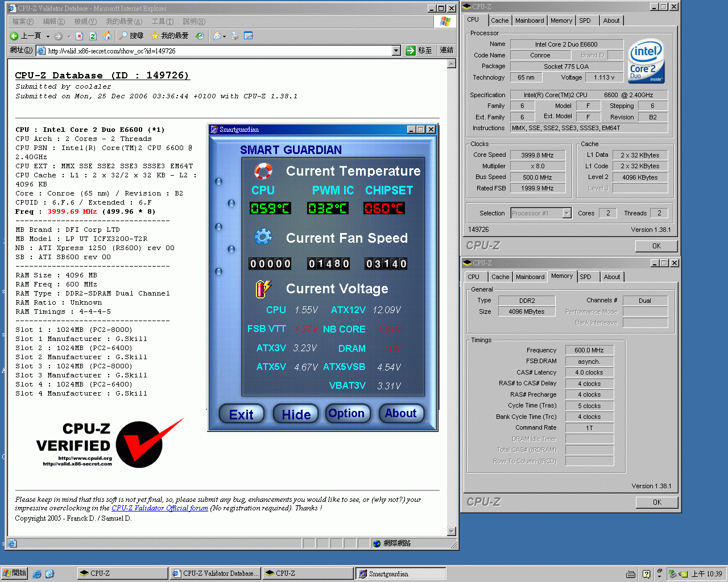Open the Edit (編輯) menu
728x582 pixels.
point(53,22)
